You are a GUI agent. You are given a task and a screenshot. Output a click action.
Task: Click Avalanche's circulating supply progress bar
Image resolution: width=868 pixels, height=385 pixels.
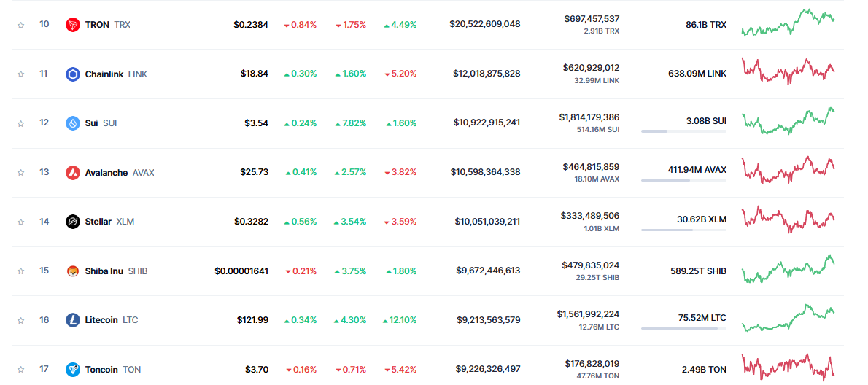coord(683,180)
